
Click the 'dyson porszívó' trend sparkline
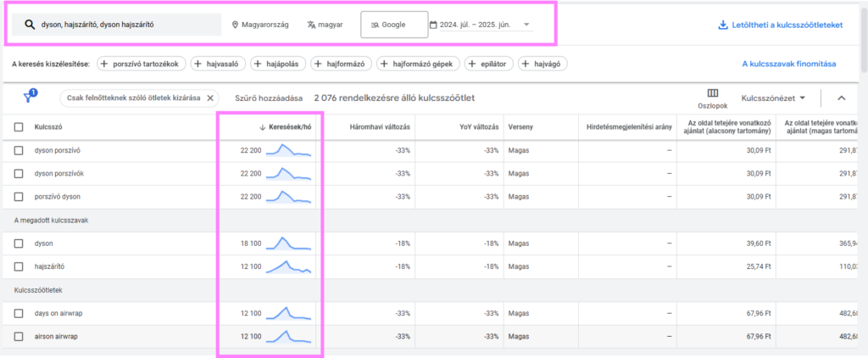coord(288,150)
